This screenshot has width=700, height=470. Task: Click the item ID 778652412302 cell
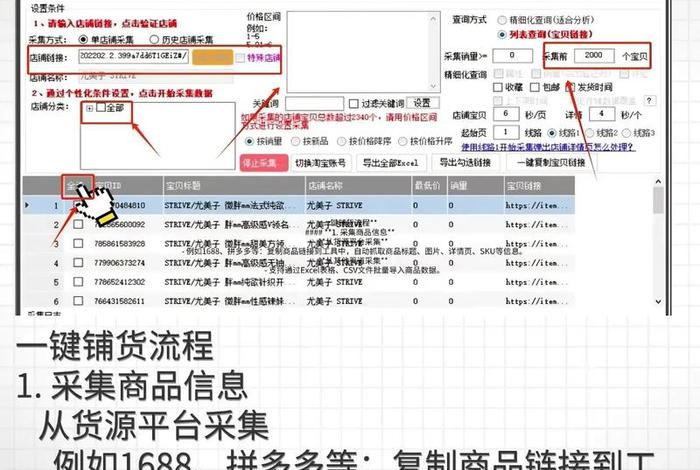click(x=119, y=282)
